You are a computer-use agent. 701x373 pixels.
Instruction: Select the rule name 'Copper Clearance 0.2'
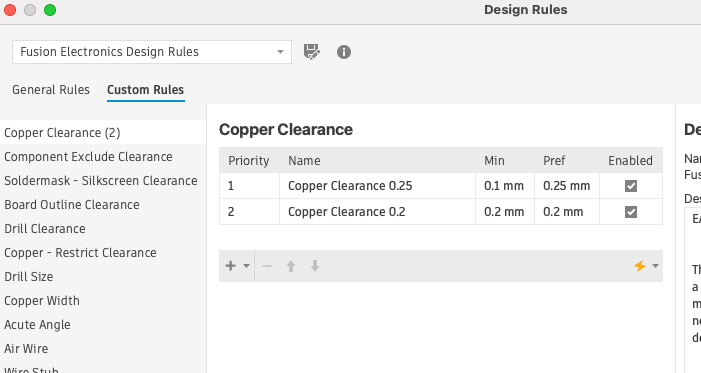point(346,212)
